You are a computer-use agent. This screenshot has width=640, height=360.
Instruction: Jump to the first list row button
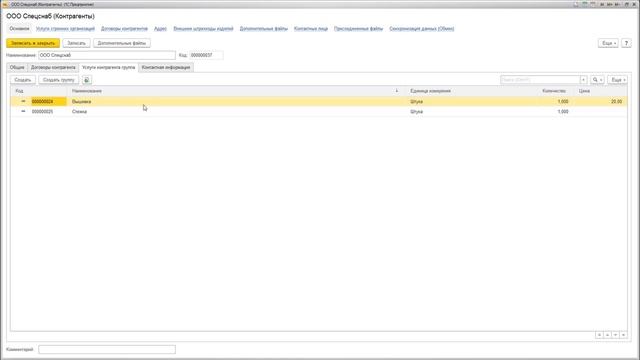pos(599,335)
